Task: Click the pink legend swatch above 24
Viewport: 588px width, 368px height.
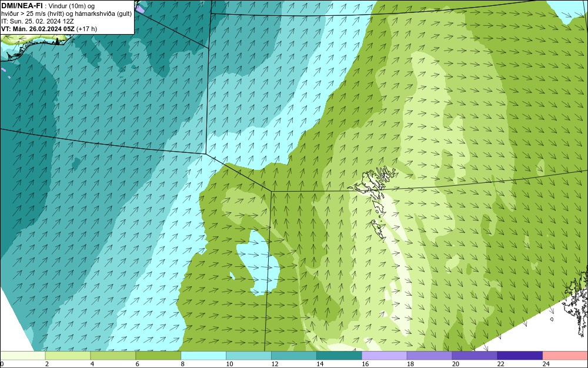Action: (x=565, y=355)
